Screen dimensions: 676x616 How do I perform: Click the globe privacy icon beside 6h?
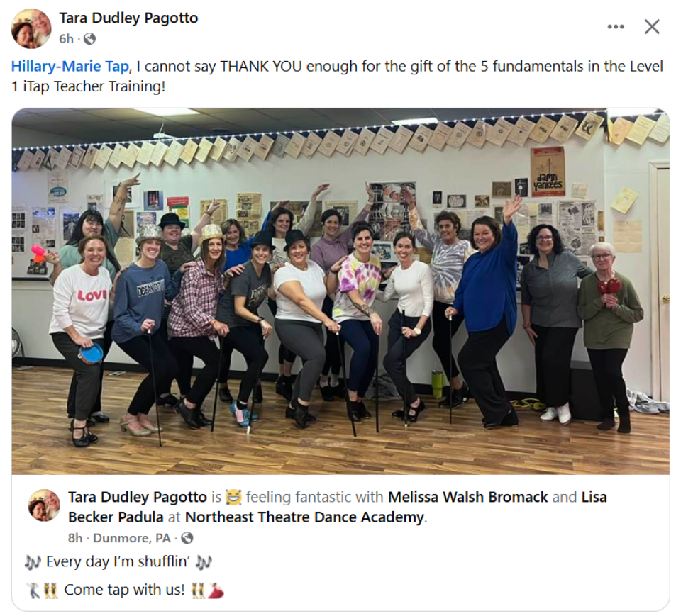pyautogui.click(x=89, y=39)
